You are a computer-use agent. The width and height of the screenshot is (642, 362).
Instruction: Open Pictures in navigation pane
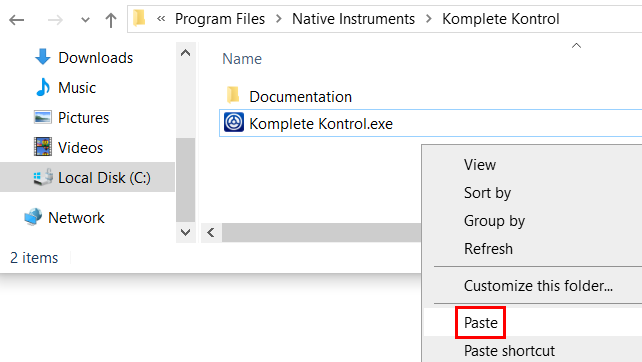coord(83,118)
